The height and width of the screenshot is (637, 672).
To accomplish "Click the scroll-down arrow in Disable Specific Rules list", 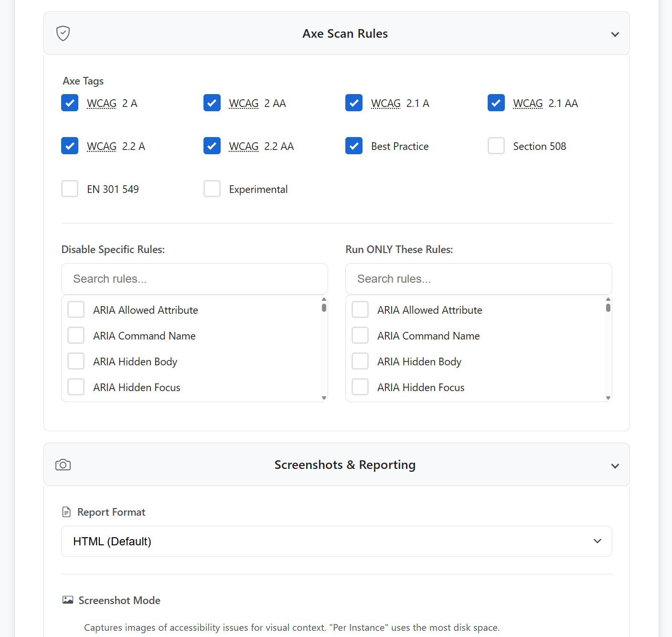I will click(324, 398).
